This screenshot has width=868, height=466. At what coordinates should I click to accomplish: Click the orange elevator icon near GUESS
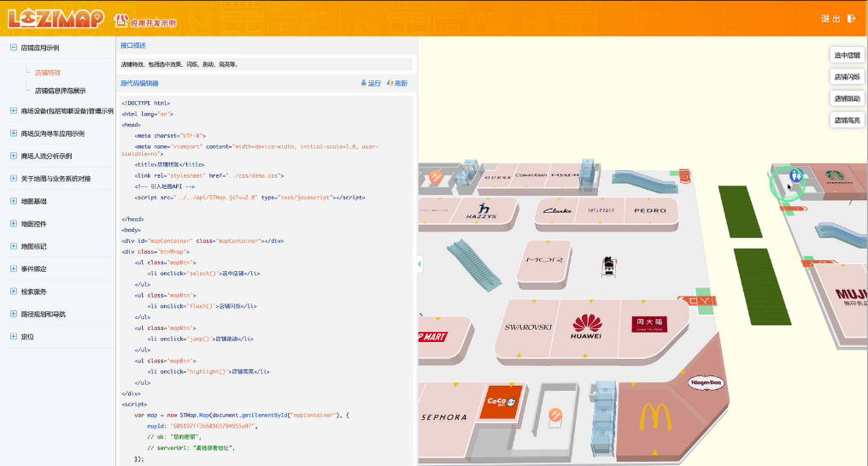[x=436, y=177]
